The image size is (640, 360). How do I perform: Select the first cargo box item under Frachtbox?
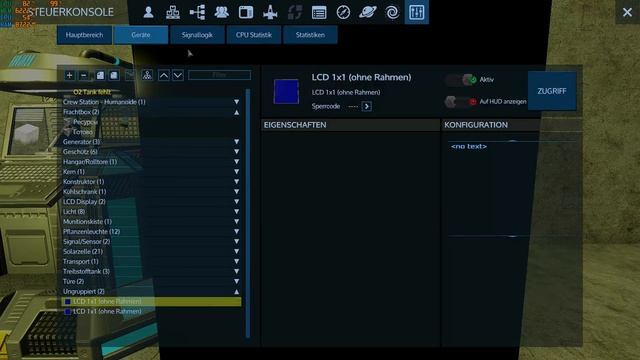(151, 122)
